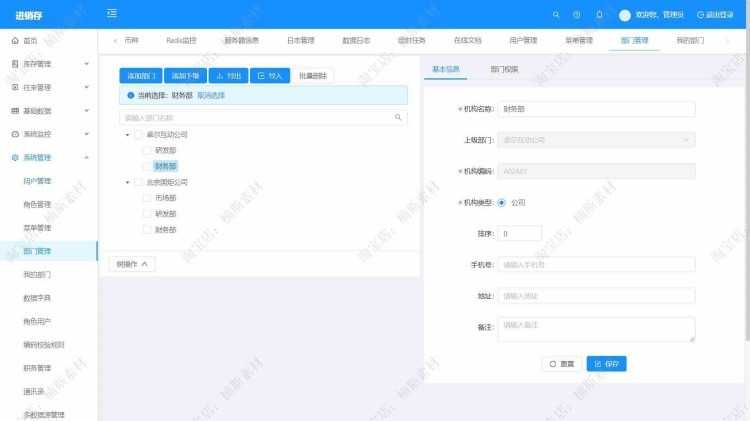Click the 系统监控 sidebar icon
Screen dimensions: 750x421
(15, 134)
